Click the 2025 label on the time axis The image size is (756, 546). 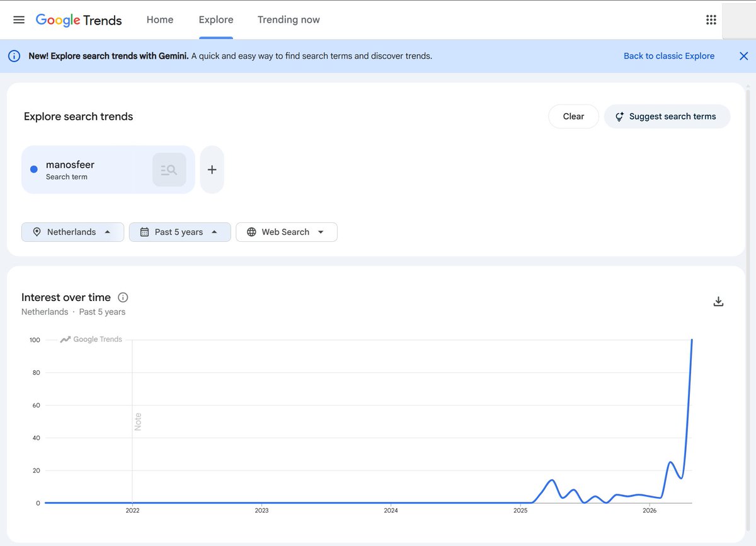point(520,511)
